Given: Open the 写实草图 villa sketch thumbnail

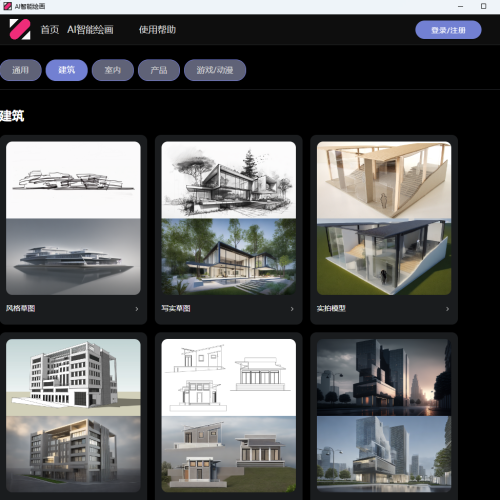Looking at the screenshot, I should click(229, 218).
